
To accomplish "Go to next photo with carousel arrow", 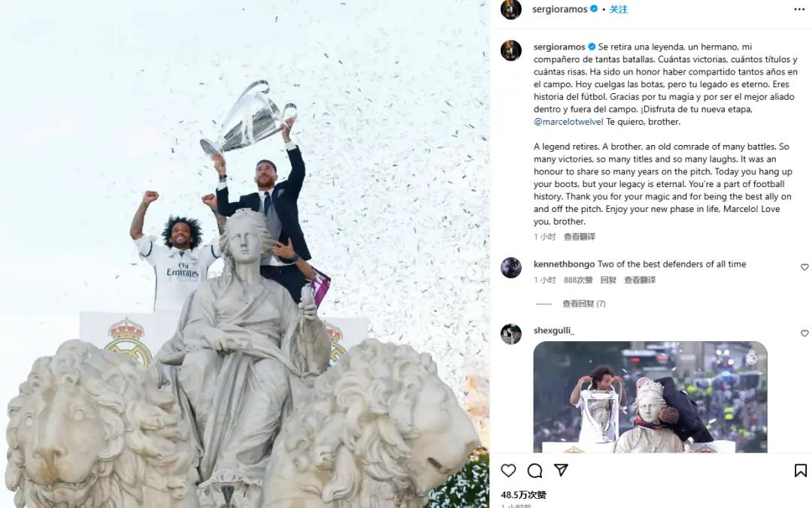I will pos(473,272).
